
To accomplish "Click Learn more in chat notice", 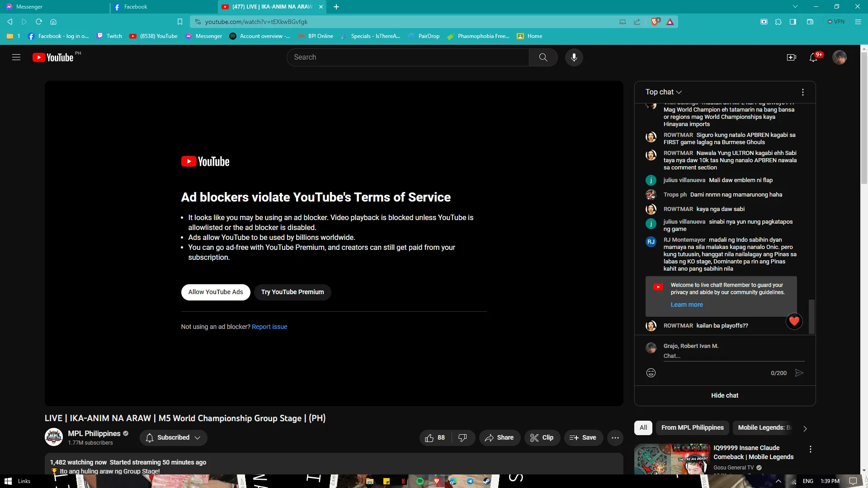I will click(x=687, y=305).
